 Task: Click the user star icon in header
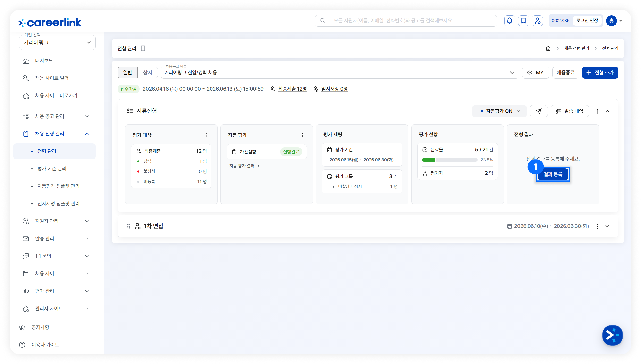click(x=538, y=21)
